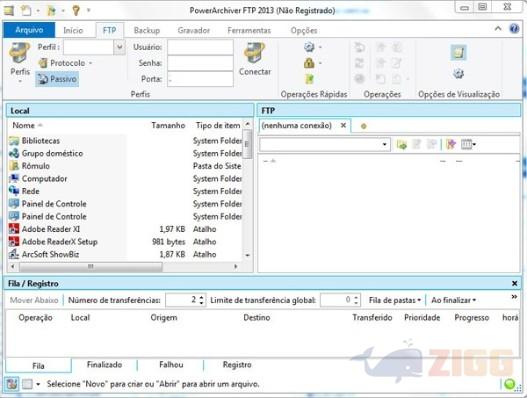Screen dimensions: 527x398
Task: Toggle the notes view icon in Opções de Visualização
Action: [x=458, y=52]
